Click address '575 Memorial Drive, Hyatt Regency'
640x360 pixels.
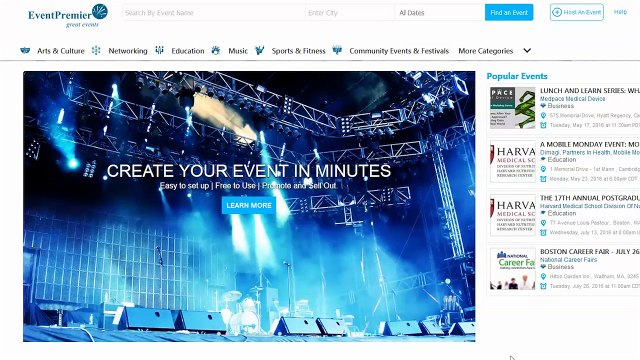coord(594,116)
